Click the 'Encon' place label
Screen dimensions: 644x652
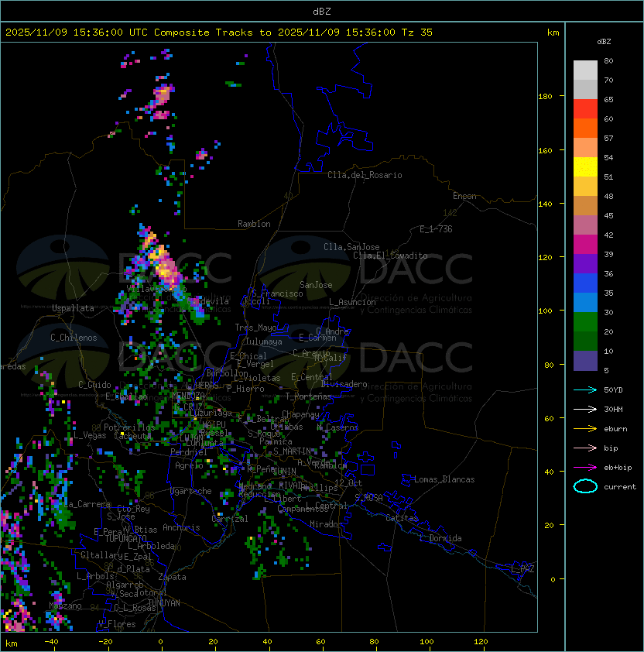pos(464,196)
